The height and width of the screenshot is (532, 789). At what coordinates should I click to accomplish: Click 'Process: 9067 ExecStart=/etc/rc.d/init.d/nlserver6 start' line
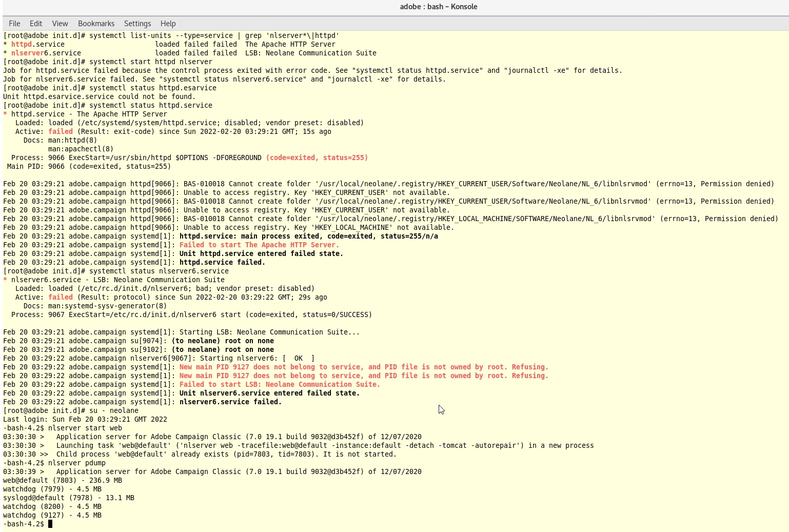tap(192, 315)
